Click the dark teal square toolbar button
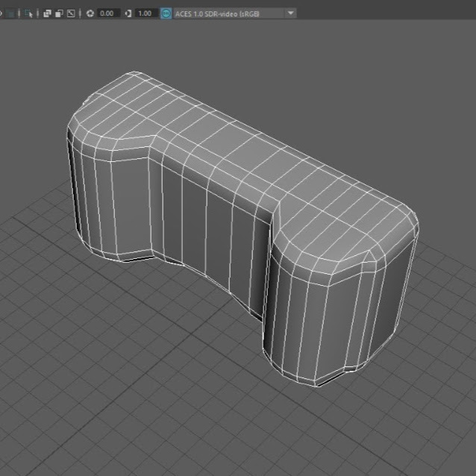Image resolution: width=476 pixels, height=476 pixels. (x=11, y=13)
